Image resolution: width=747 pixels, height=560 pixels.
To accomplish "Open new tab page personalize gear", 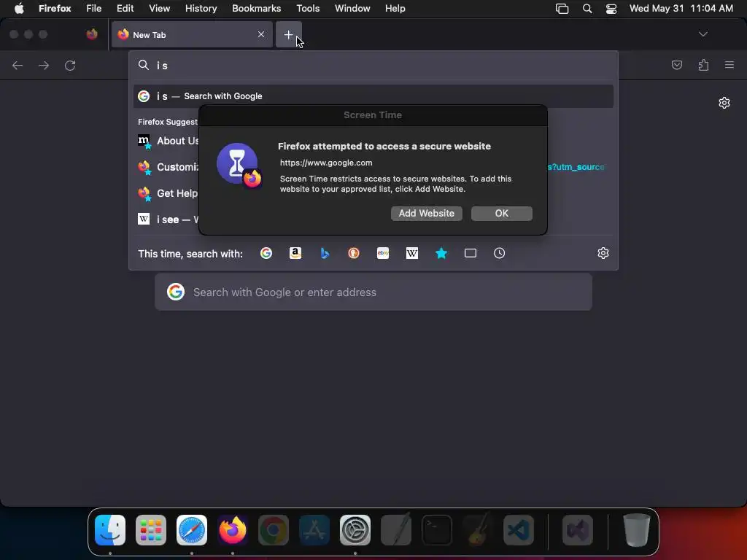I will pyautogui.click(x=724, y=103).
